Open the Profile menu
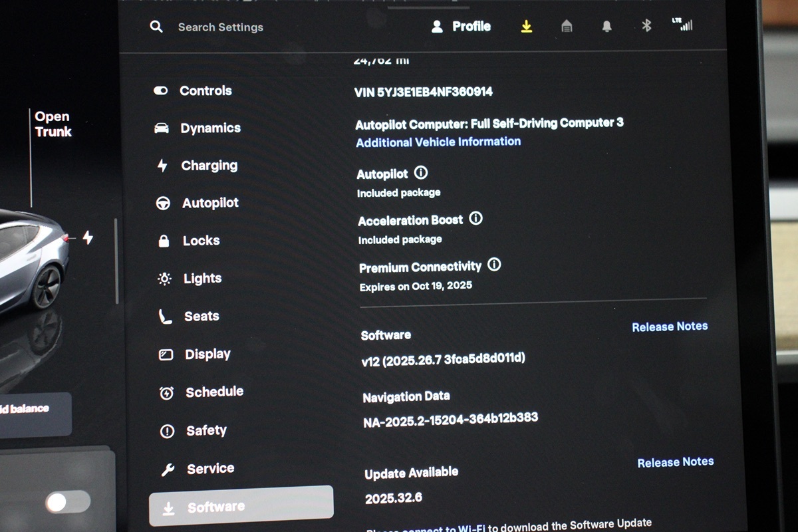Viewport: 798px width, 532px height. click(x=462, y=27)
